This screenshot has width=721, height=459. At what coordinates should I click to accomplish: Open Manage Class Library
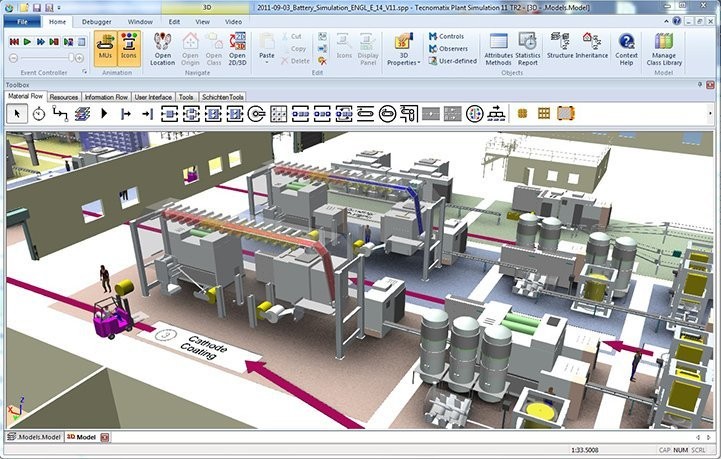click(x=664, y=49)
